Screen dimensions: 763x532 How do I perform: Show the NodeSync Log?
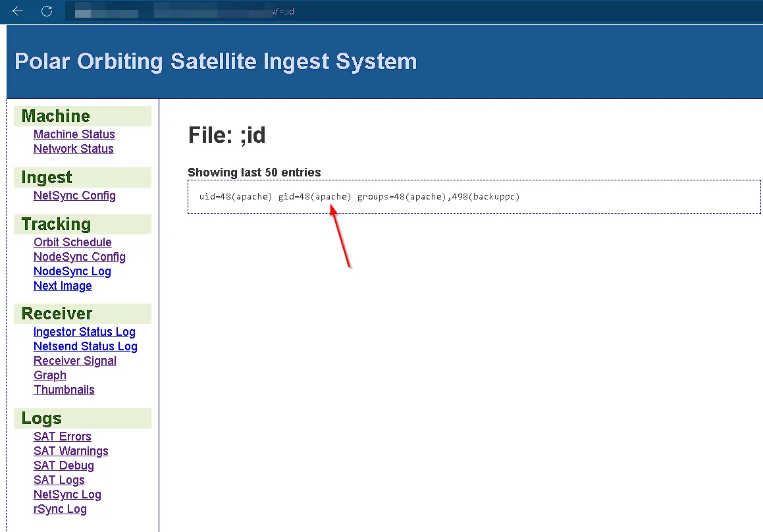[x=72, y=271]
